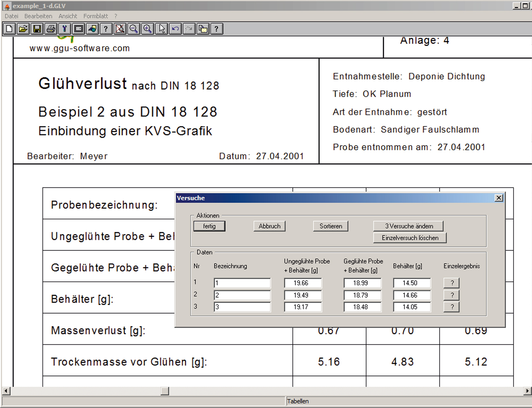Click the Trockenmasse value 5.16
The height and width of the screenshot is (408, 532).
329,362
